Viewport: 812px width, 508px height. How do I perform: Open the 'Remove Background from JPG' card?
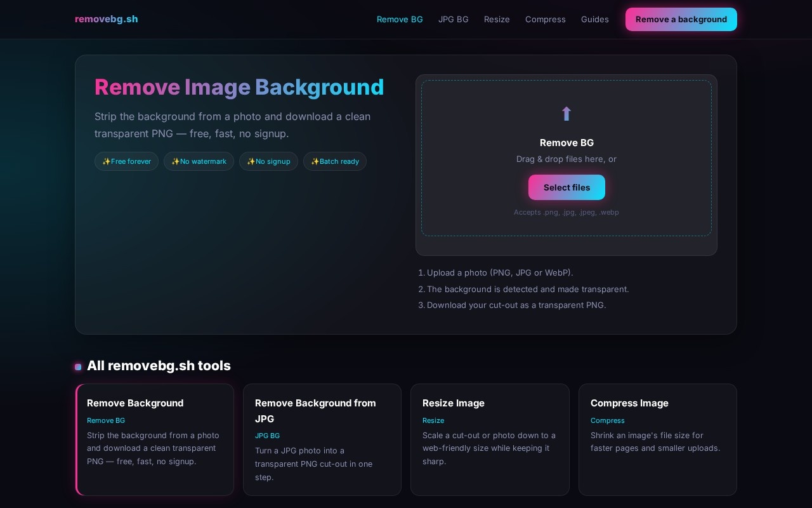pos(322,439)
